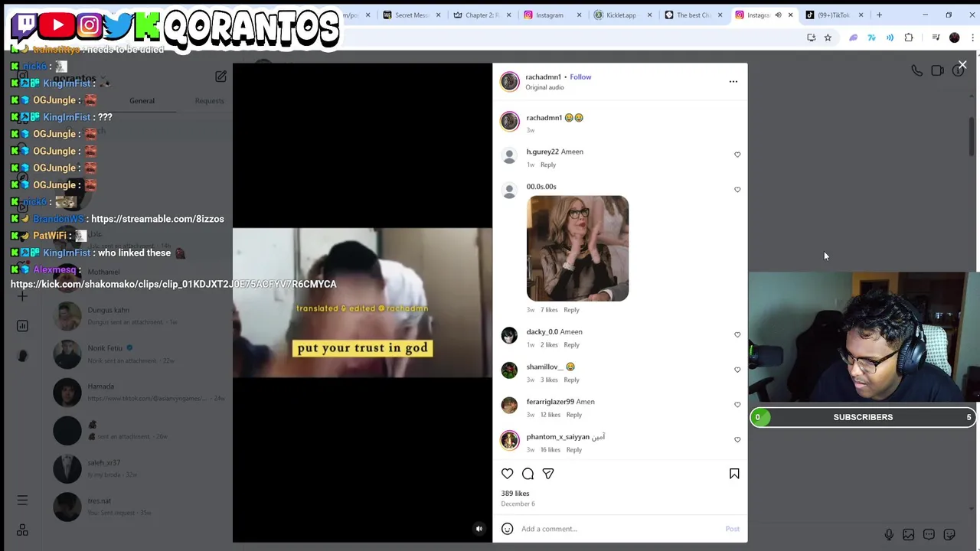
Task: Open rachadmn1's avatar in the post header
Action: click(509, 81)
